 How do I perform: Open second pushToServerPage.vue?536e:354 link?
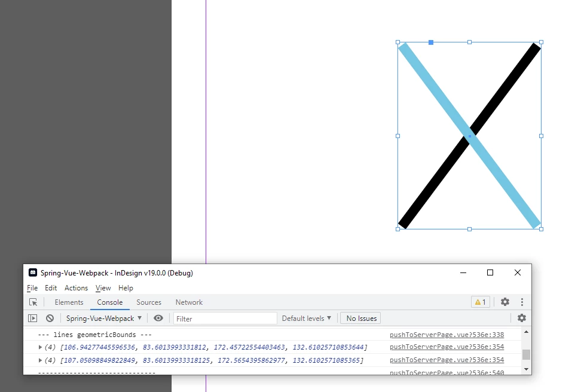[447, 360]
